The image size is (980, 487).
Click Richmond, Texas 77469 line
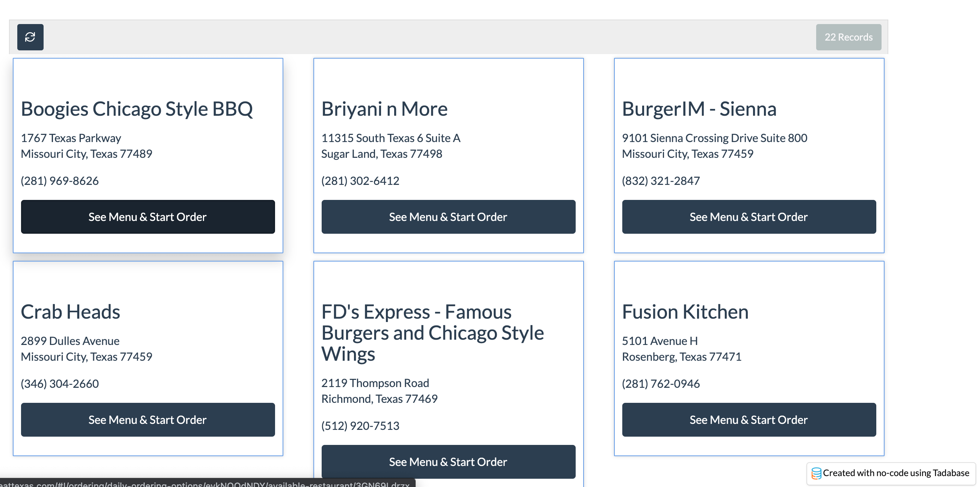pos(379,398)
